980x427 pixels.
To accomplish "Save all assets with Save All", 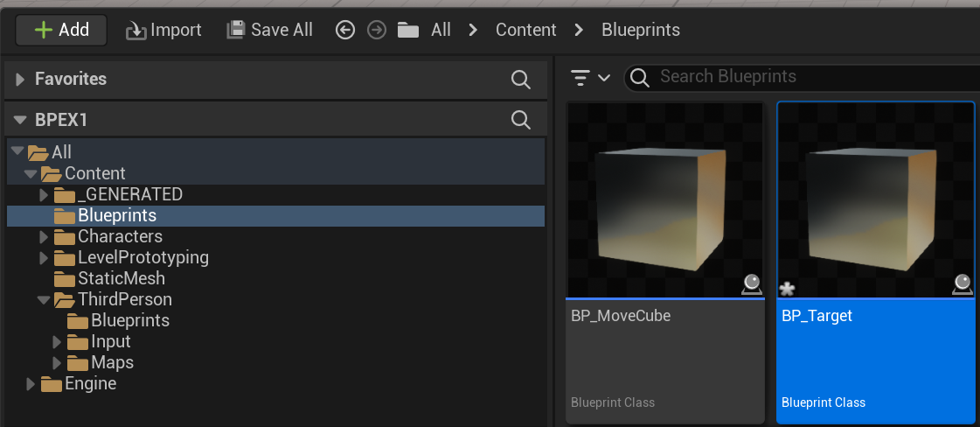I will point(269,30).
